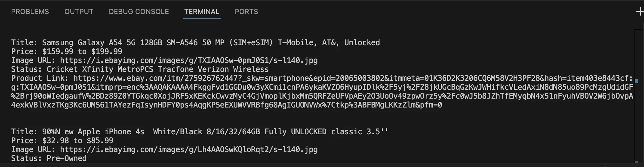Switch to the PROBLEMS tab
Image resolution: width=644 pixels, height=167 pixels.
point(30,12)
